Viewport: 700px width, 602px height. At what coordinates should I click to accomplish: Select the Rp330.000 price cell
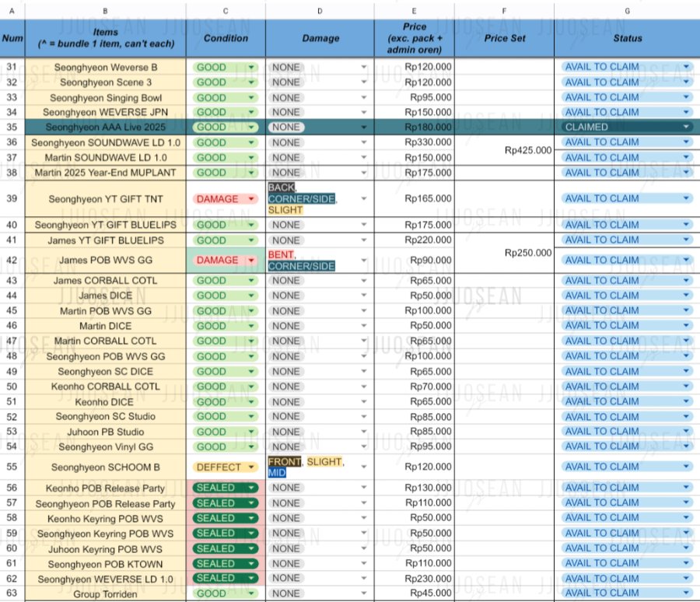[415, 142]
